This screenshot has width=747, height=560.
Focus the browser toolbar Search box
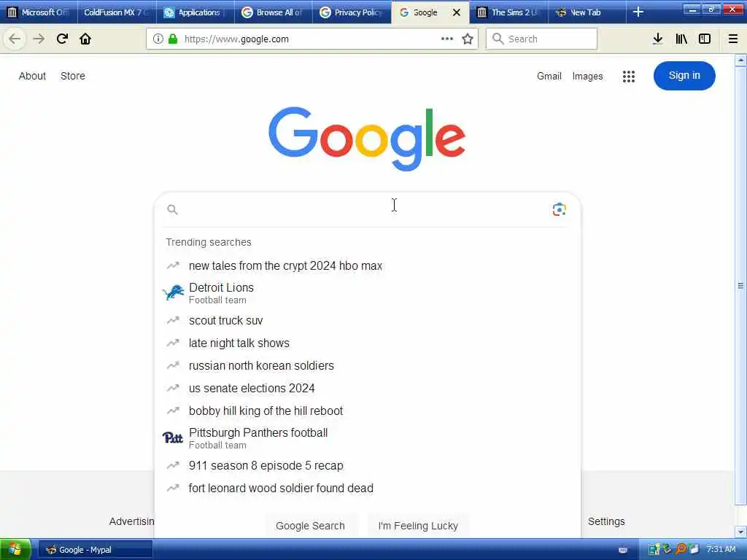(x=541, y=39)
